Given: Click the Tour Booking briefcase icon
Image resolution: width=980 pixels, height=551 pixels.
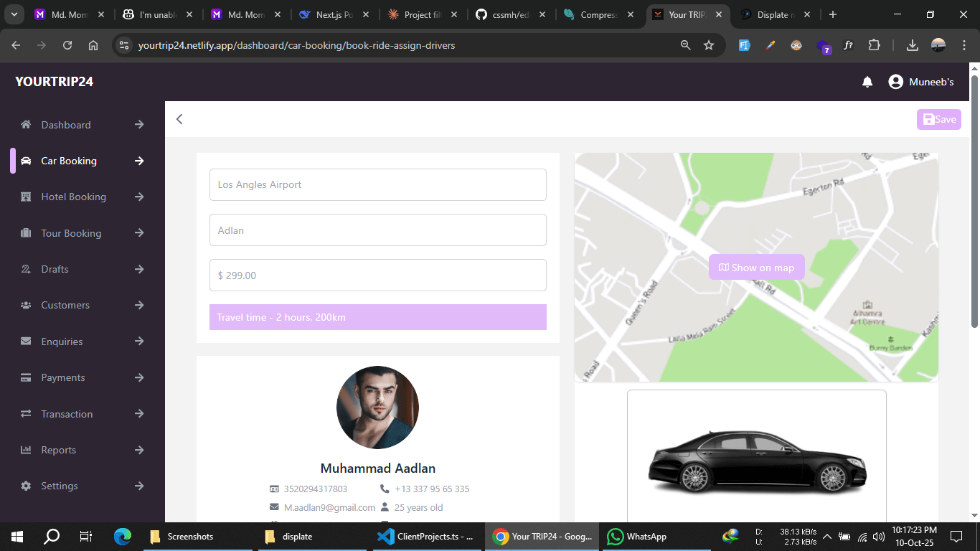Looking at the screenshot, I should coord(26,232).
